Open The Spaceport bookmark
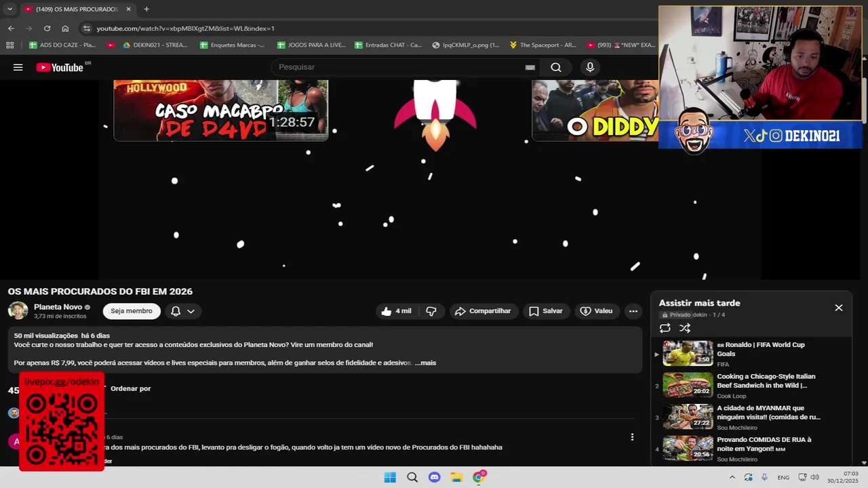Screen dimensions: 868x488 [x=543, y=45]
